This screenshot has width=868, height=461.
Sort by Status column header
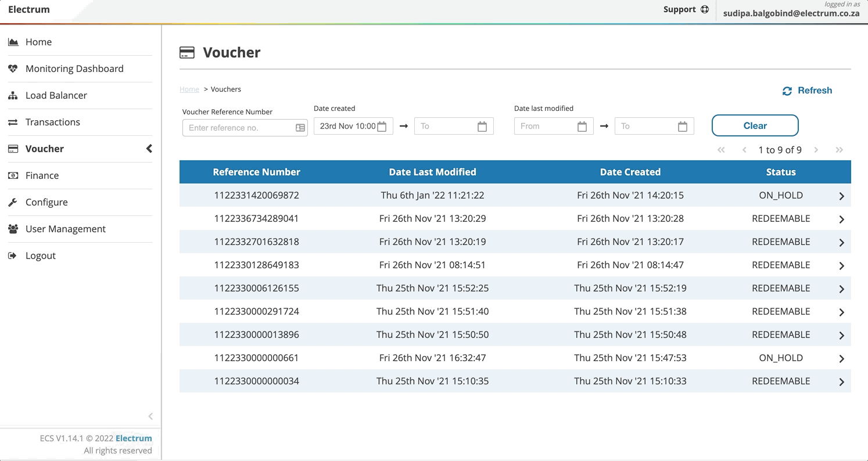click(780, 172)
